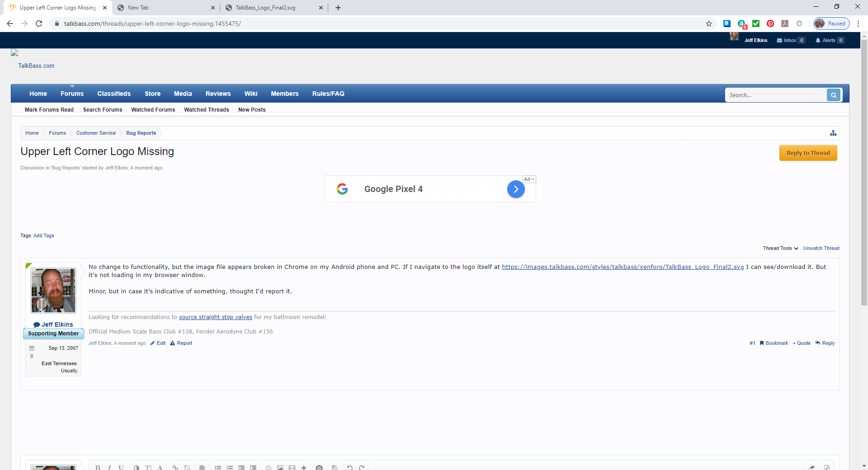
Task: Click the undo icon in editor
Action: click(350, 467)
